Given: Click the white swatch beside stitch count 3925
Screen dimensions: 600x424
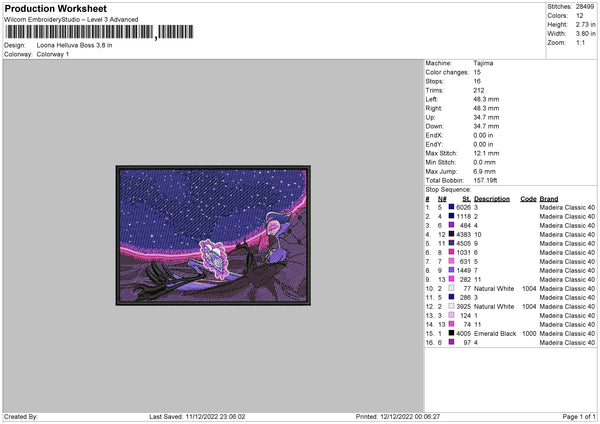Looking at the screenshot, I should pyautogui.click(x=451, y=306).
